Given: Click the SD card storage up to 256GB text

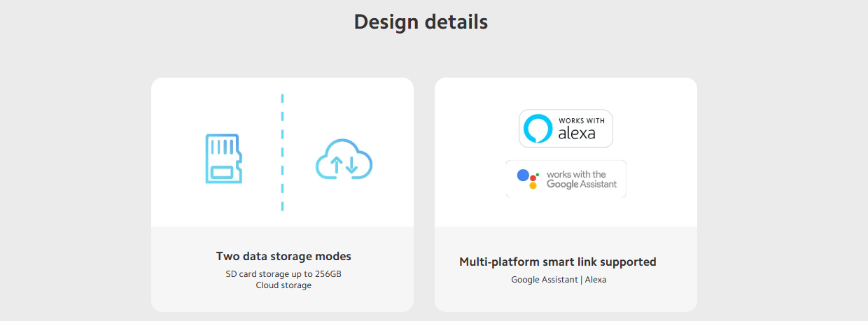Looking at the screenshot, I should tap(283, 274).
